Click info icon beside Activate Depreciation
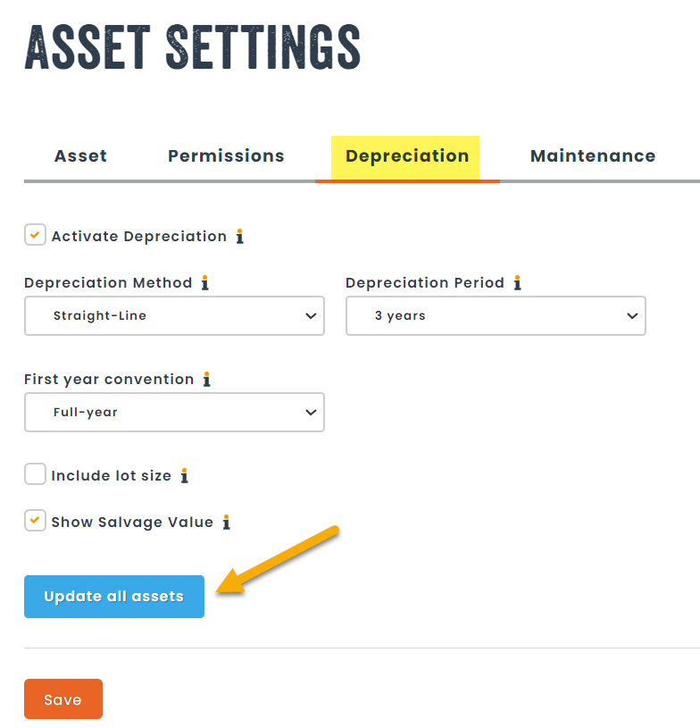This screenshot has width=700, height=728. click(239, 237)
